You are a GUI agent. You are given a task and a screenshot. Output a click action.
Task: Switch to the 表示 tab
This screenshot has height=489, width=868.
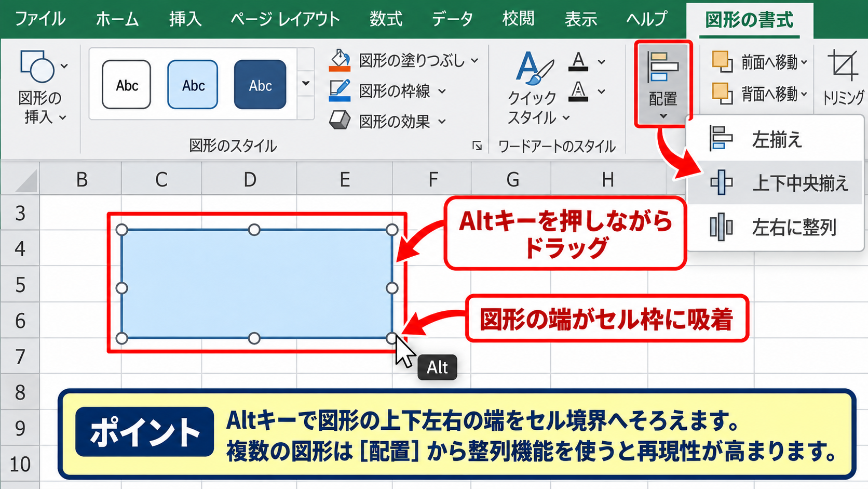581,19
